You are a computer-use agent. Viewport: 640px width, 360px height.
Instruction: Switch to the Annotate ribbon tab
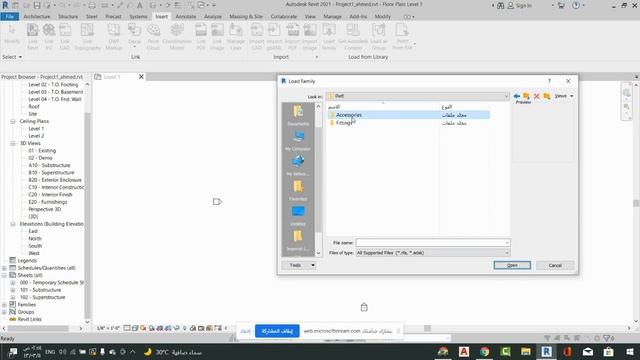click(186, 17)
